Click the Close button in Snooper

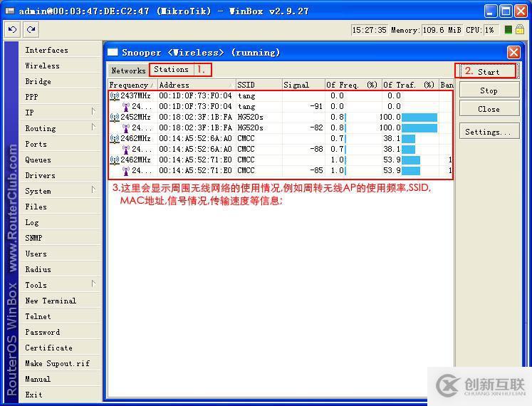click(489, 109)
